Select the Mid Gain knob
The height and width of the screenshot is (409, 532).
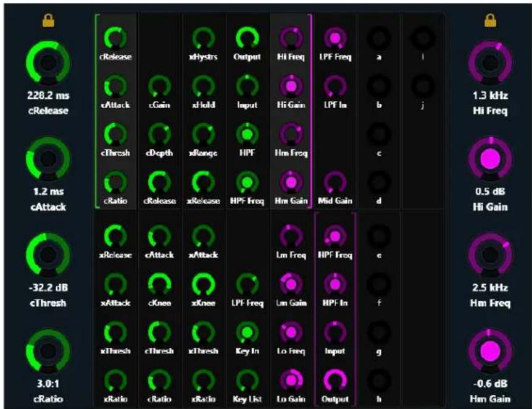(x=335, y=182)
